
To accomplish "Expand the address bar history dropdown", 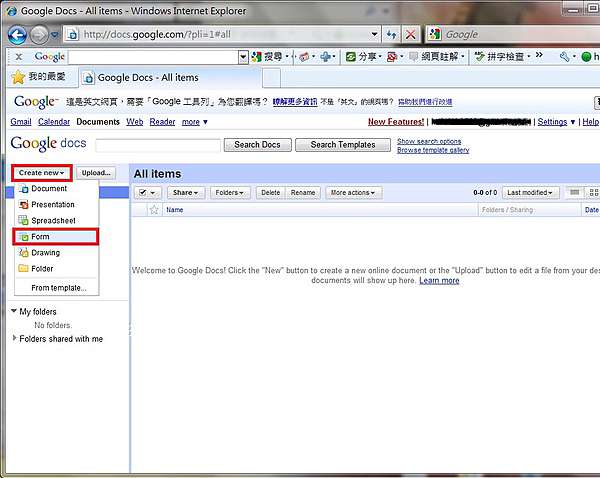I will [374, 34].
